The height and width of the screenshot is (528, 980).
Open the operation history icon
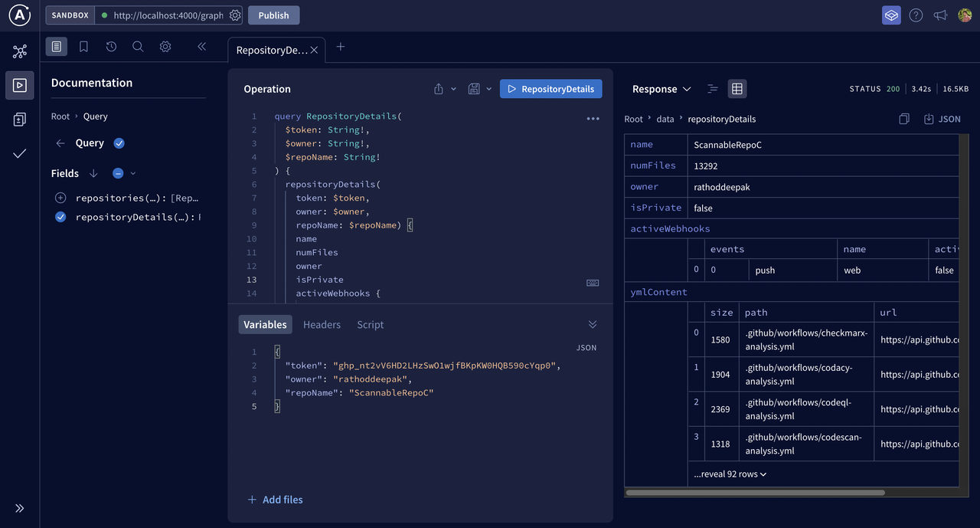pos(111,47)
